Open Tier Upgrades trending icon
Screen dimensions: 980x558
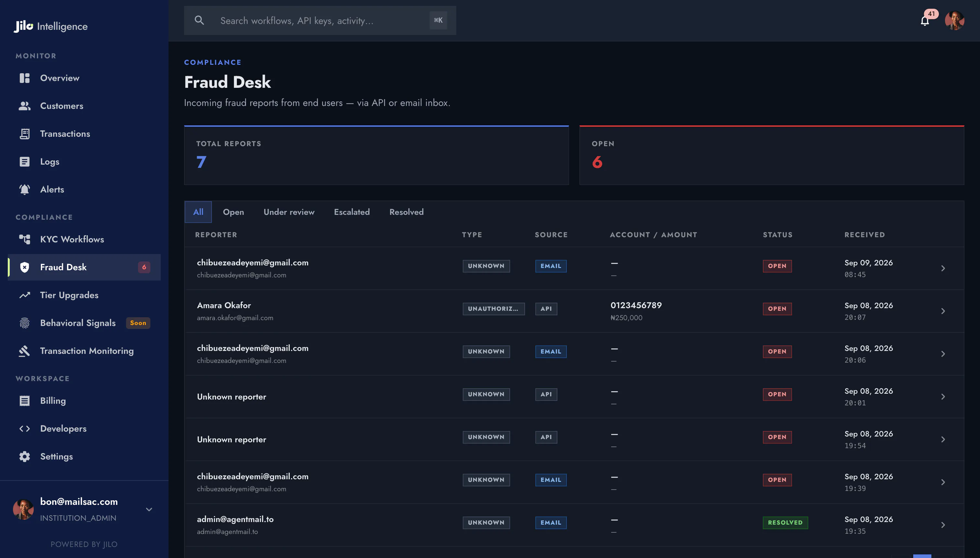click(25, 295)
